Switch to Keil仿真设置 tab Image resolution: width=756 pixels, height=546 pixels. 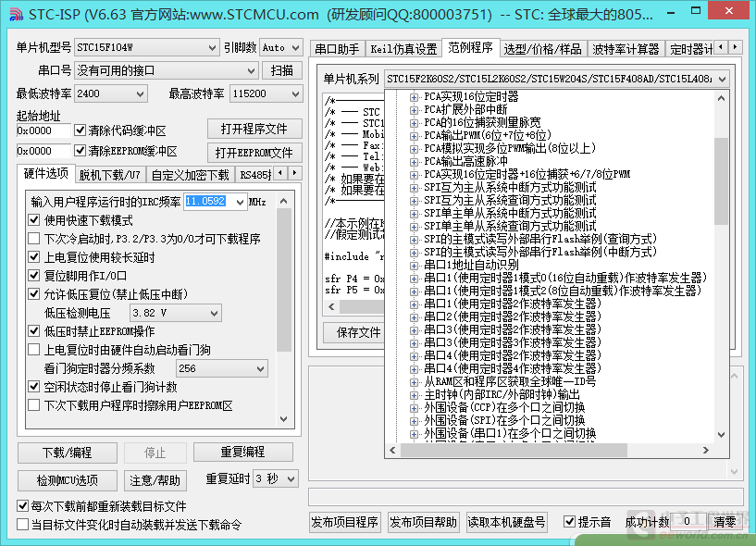(x=403, y=49)
